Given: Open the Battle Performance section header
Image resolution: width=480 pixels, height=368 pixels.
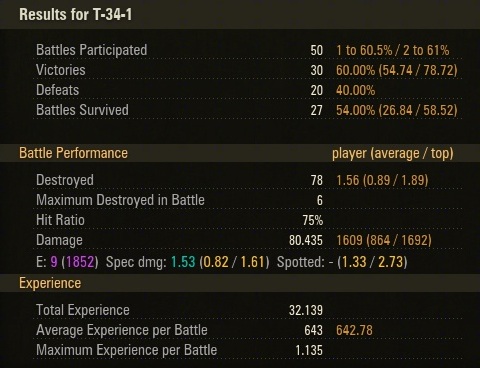Looking at the screenshot, I should [x=73, y=153].
